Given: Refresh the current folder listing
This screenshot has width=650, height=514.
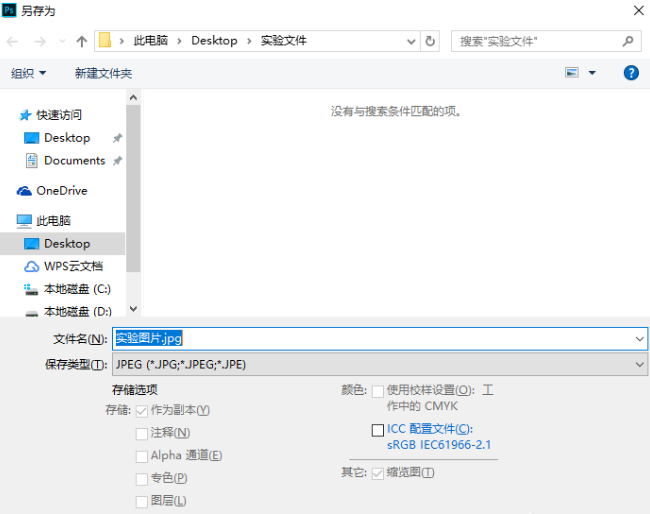Looking at the screenshot, I should click(x=430, y=41).
